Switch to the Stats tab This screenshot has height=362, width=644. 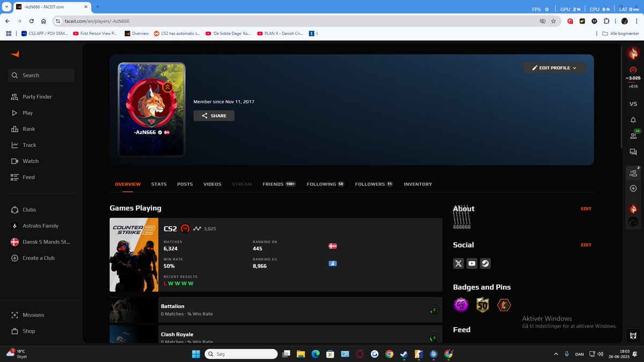(159, 184)
